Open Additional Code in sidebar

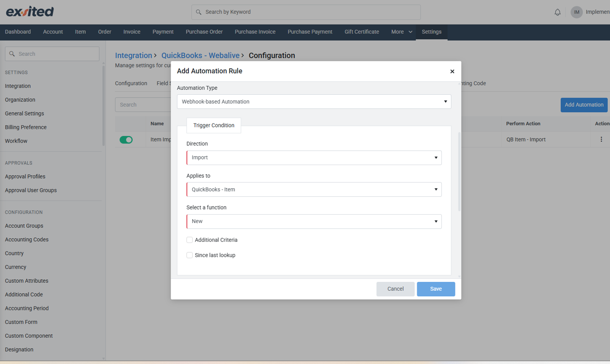[x=24, y=295]
